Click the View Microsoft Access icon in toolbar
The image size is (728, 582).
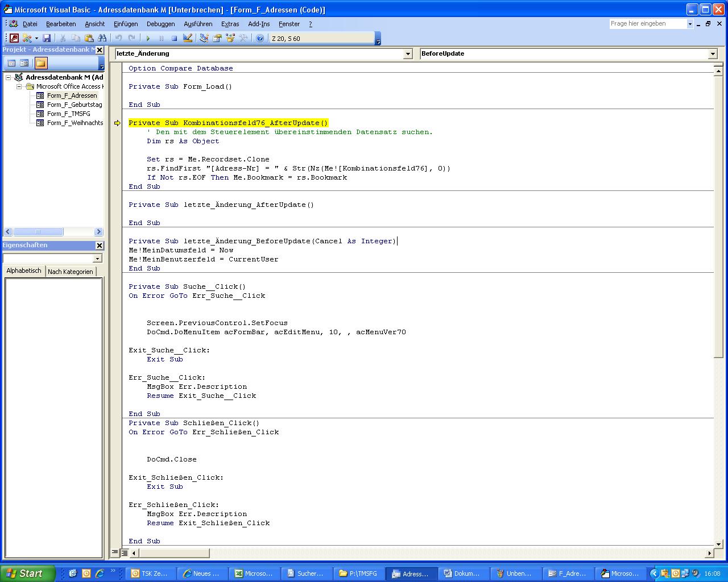coord(14,38)
